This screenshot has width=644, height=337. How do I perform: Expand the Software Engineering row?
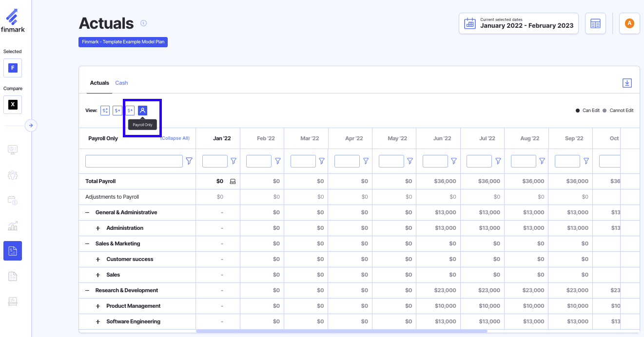click(x=98, y=322)
